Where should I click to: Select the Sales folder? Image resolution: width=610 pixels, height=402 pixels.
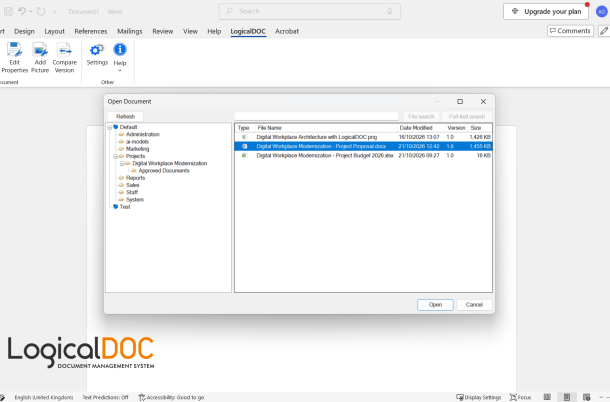[132, 185]
